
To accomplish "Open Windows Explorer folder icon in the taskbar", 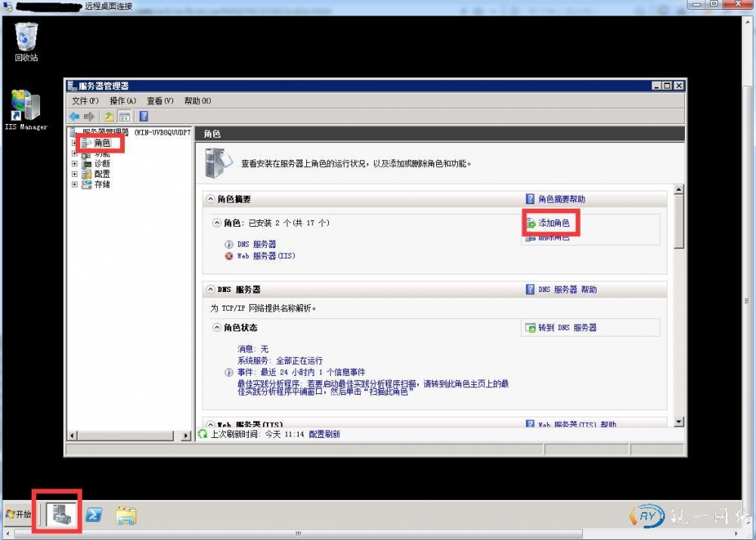I will pos(126,515).
